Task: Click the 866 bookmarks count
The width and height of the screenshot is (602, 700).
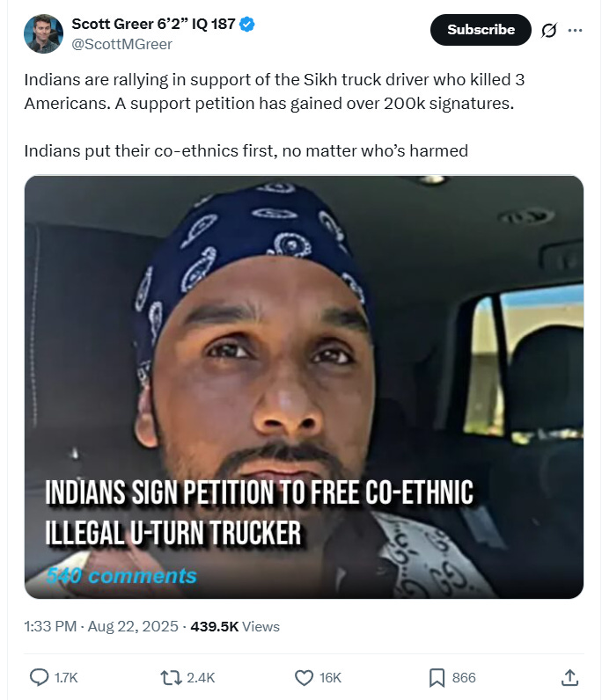Action: click(464, 678)
